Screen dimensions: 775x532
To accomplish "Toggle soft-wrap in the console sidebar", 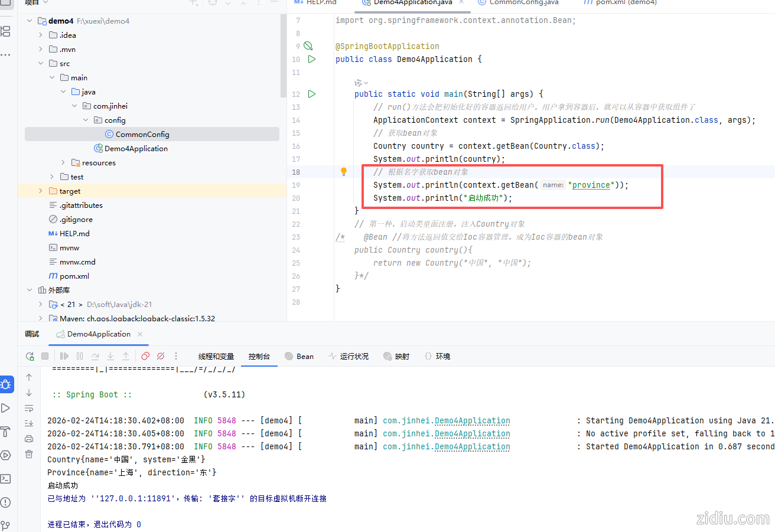I will tap(29, 408).
